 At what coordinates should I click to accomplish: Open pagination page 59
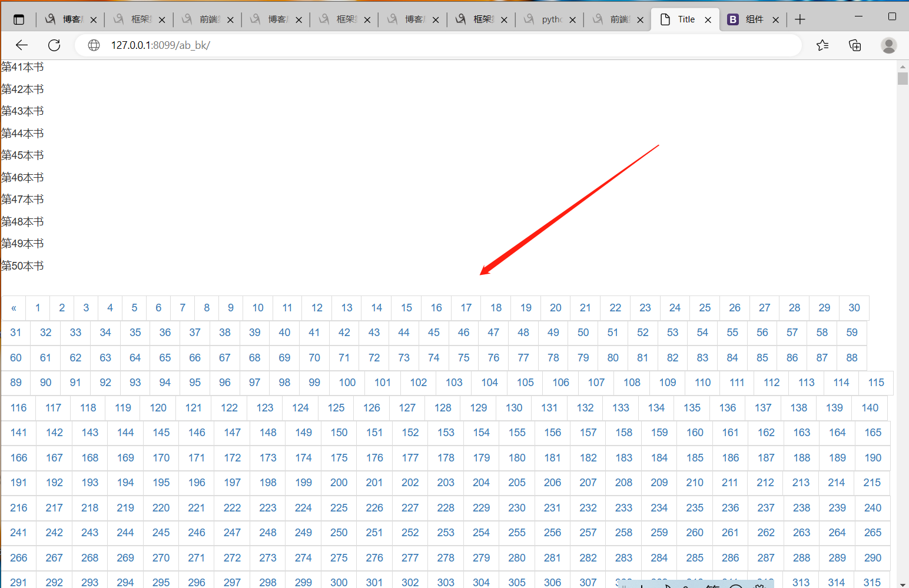pyautogui.click(x=852, y=333)
